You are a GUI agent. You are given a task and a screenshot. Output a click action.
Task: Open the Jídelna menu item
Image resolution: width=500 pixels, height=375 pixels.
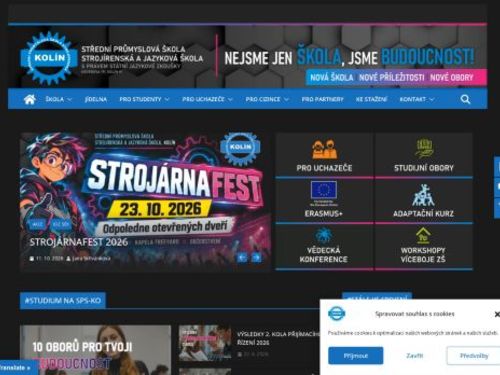[96, 99]
